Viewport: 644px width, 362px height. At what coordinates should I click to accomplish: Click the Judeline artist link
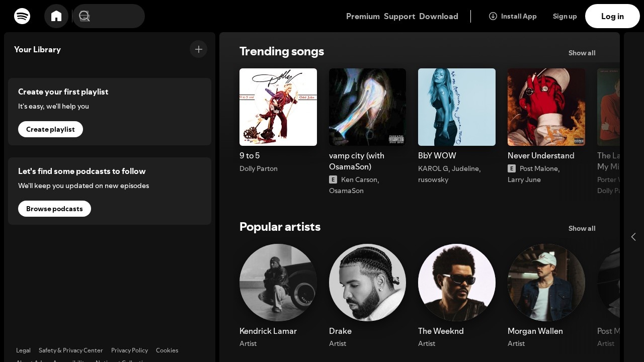tap(465, 168)
